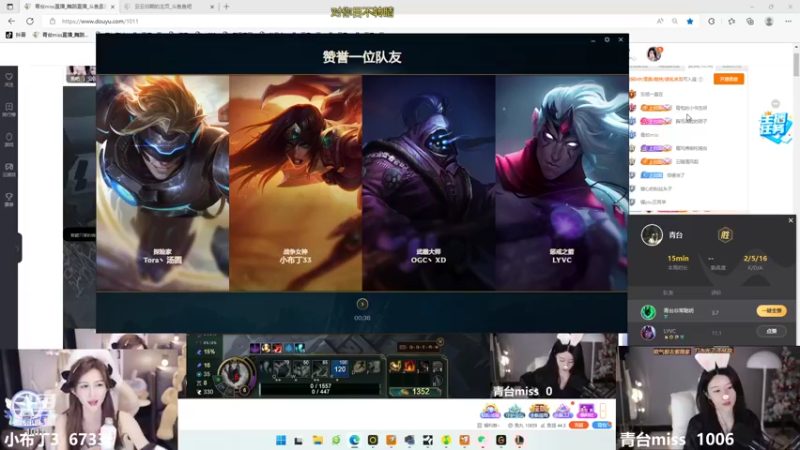Click the 2/5/16 KDA value
Screen dimensions: 800x450
[755, 259]
